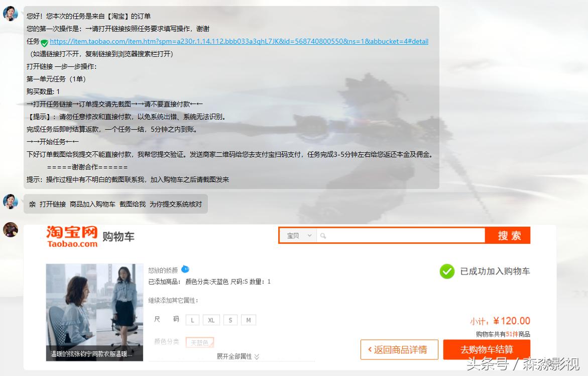The image size is (588, 376).
Task: Open the 宝贝 search category dropdown
Action: coord(297,235)
